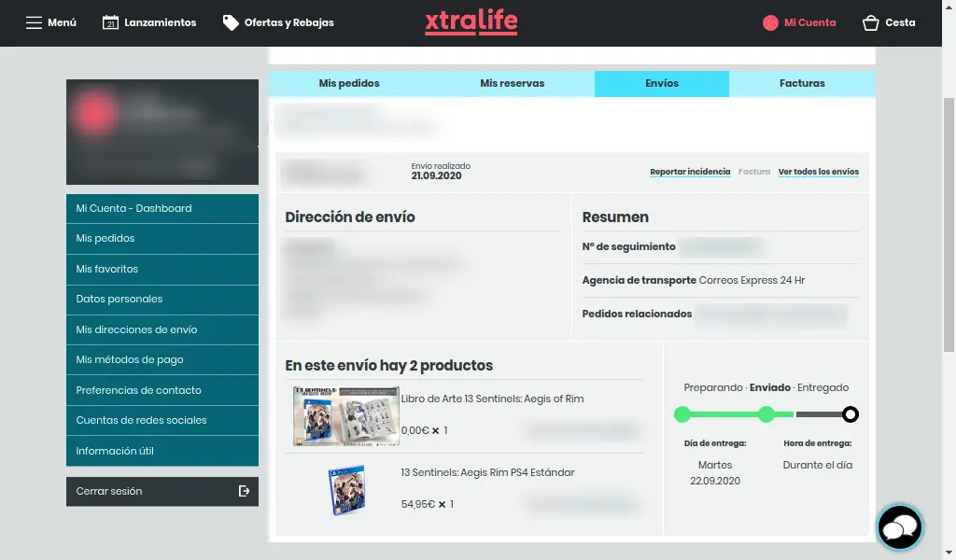Click the 54,95€ price text
The image size is (956, 560).
pos(418,505)
